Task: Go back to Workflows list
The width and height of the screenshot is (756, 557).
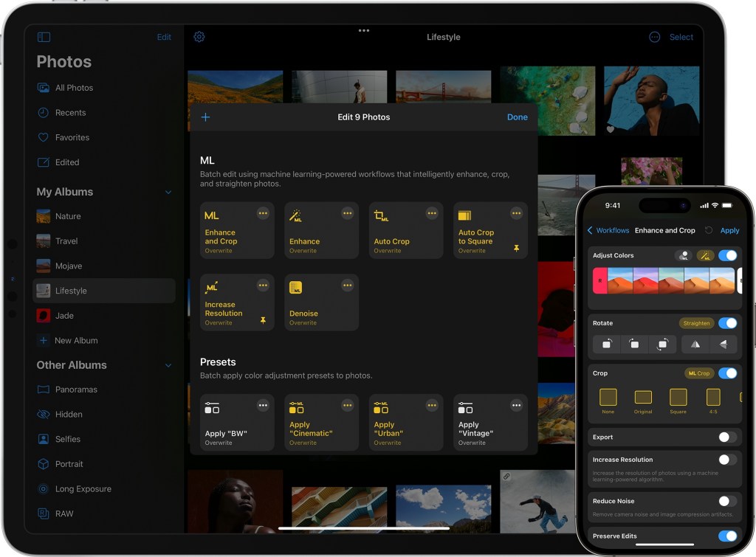Action: point(608,230)
